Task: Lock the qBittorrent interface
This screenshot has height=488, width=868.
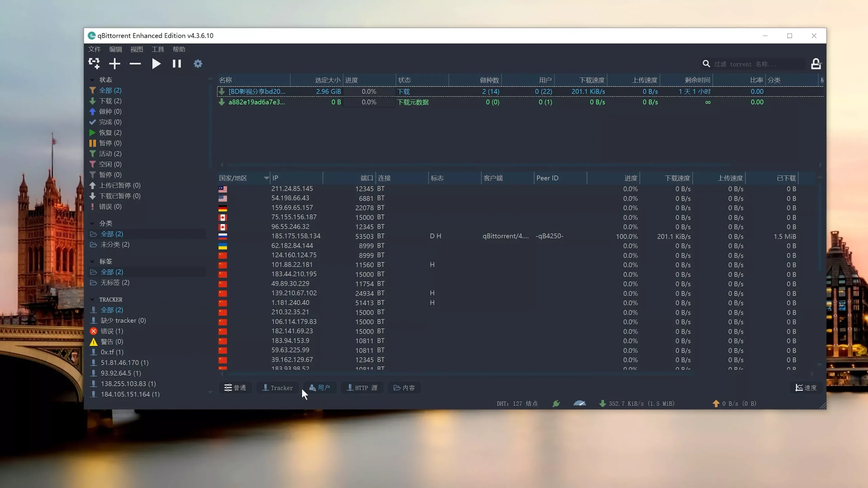Action: click(816, 63)
